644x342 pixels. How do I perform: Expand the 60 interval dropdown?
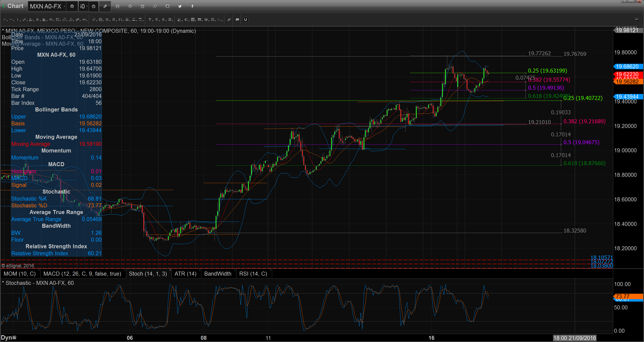coord(87,6)
